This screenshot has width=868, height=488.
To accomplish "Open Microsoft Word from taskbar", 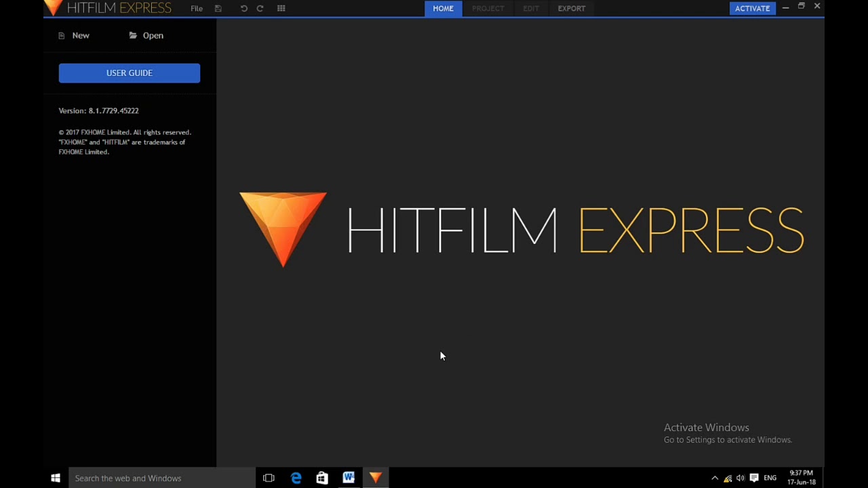I will point(349,478).
